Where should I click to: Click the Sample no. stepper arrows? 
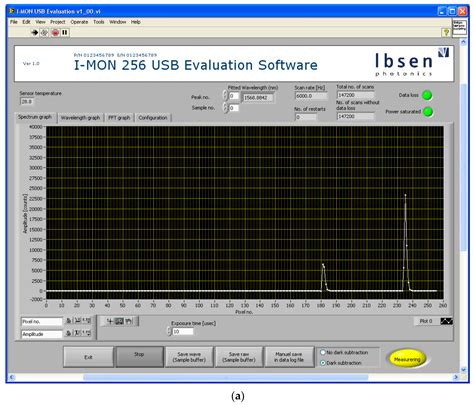tap(225, 108)
